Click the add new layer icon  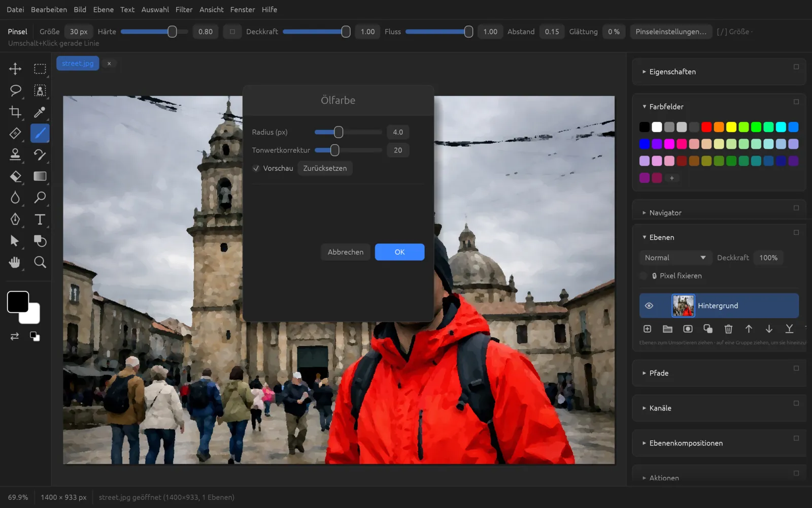tap(647, 329)
